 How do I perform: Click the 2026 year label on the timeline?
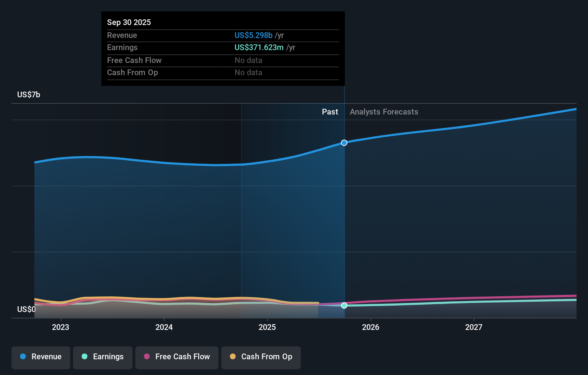(371, 327)
